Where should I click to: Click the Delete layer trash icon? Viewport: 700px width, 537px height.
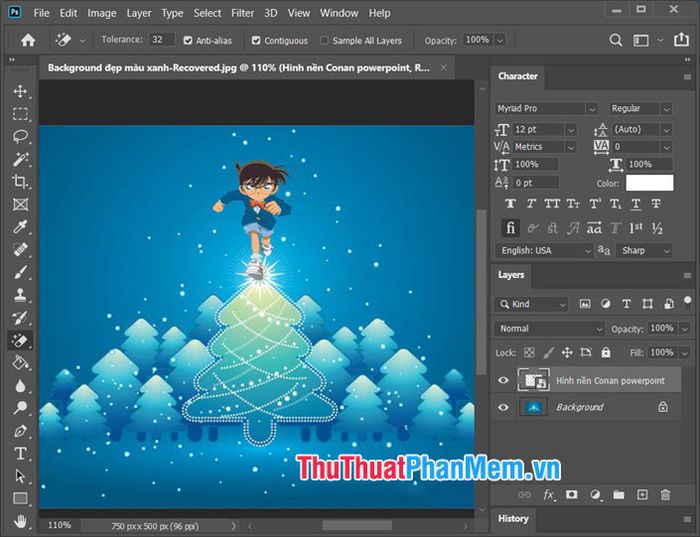(x=665, y=495)
